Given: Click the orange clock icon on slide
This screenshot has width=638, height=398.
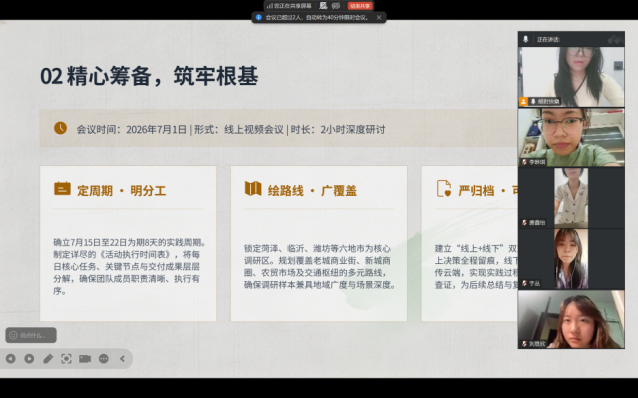Looking at the screenshot, I should click(61, 128).
